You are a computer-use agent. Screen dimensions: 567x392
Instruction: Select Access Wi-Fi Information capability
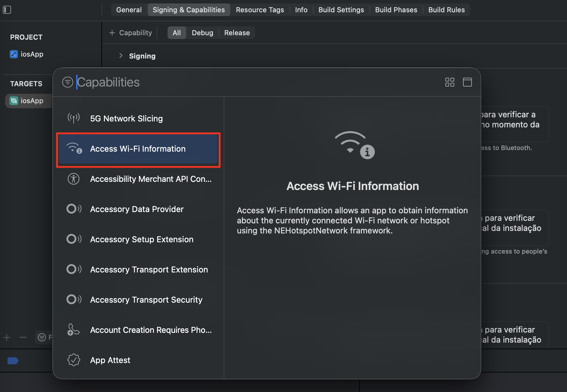coord(139,148)
